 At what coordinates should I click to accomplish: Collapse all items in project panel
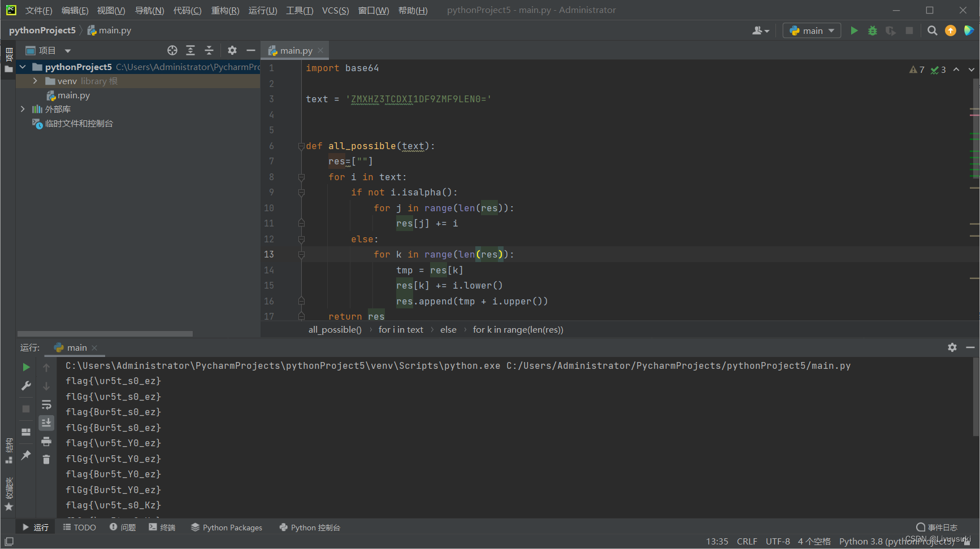coord(209,50)
